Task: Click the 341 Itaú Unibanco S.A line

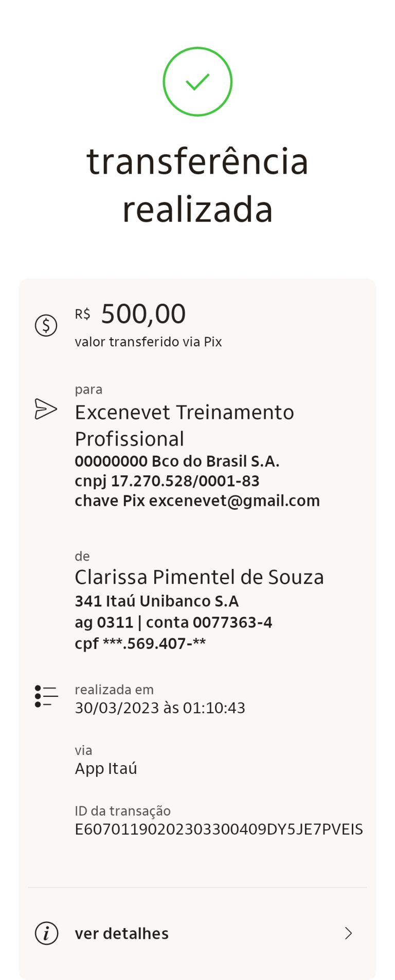Action: (x=156, y=601)
